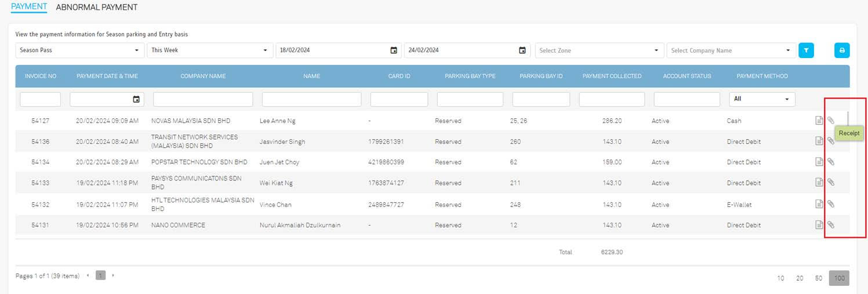This screenshot has height=294, width=868.
Task: Open calendar picker for 24/02/2024 end date
Action: 522,50
